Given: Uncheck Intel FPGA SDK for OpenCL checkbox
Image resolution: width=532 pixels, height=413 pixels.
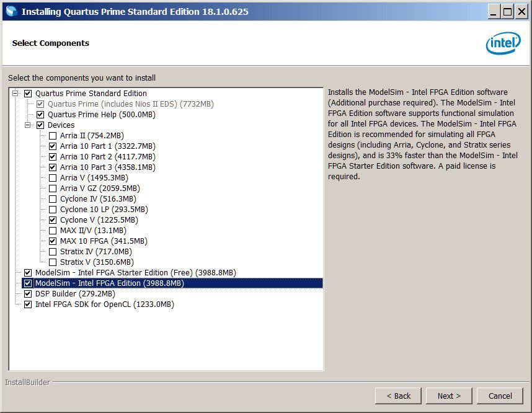Looking at the screenshot, I should (28, 304).
